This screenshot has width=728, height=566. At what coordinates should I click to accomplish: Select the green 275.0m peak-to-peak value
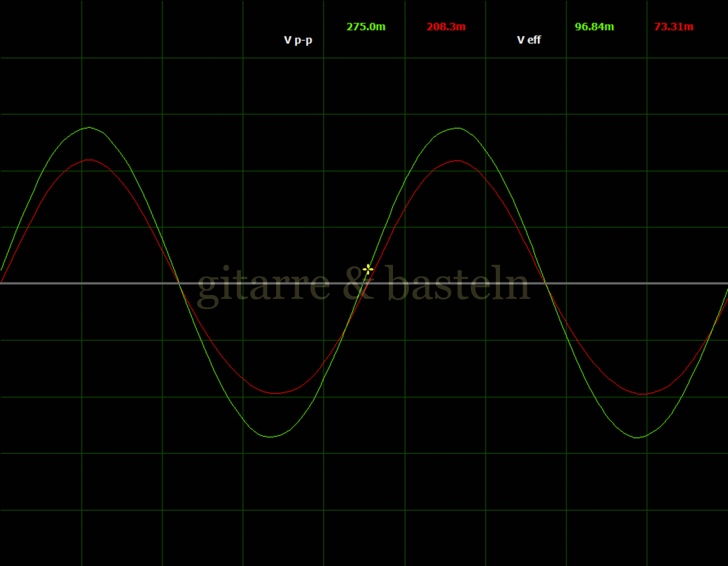tap(366, 27)
